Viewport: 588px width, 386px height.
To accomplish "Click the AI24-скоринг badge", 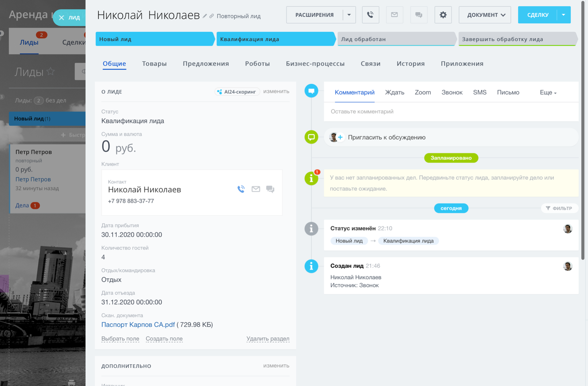I will click(x=237, y=92).
